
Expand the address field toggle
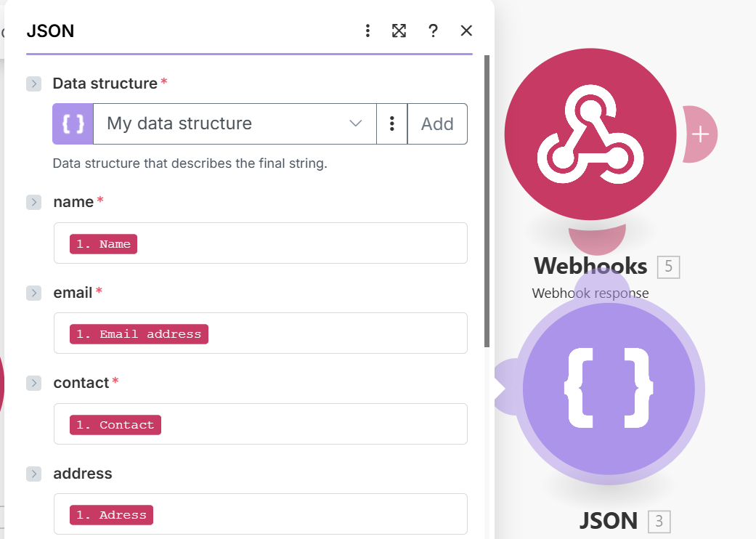pos(33,474)
